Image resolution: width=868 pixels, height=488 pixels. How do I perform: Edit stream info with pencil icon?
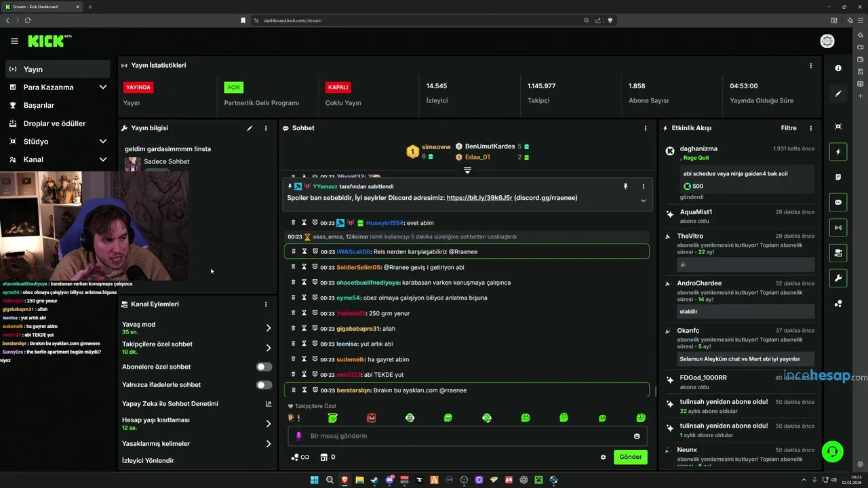(250, 128)
